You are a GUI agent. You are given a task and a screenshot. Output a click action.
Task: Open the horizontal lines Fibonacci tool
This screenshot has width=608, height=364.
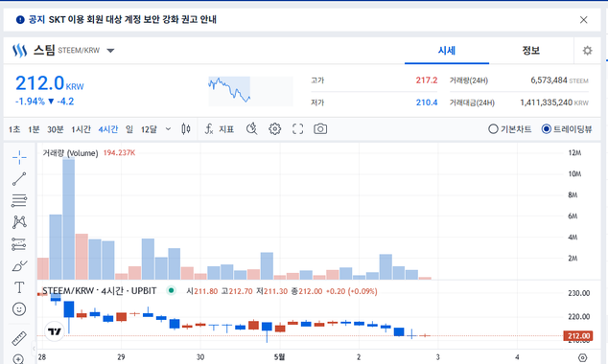click(x=19, y=200)
